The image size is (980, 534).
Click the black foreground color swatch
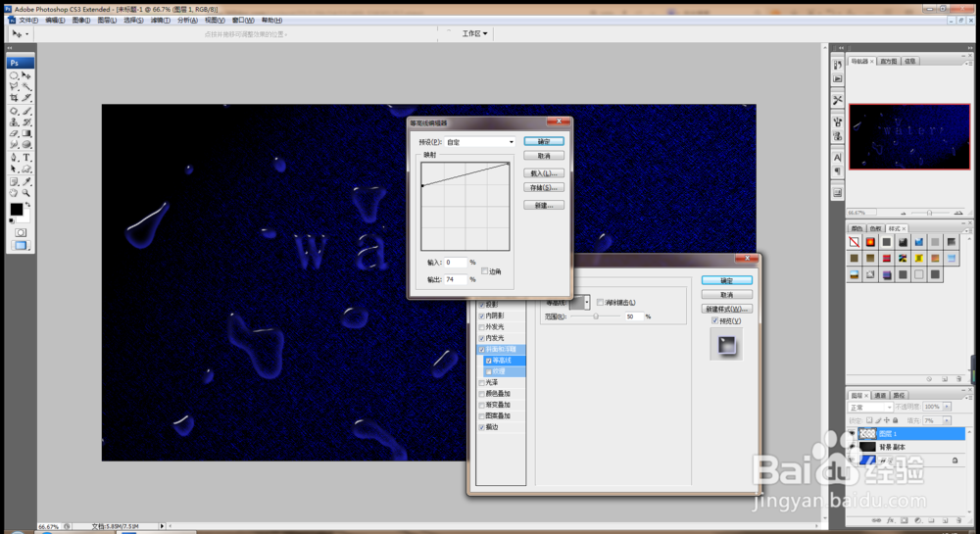click(x=17, y=210)
